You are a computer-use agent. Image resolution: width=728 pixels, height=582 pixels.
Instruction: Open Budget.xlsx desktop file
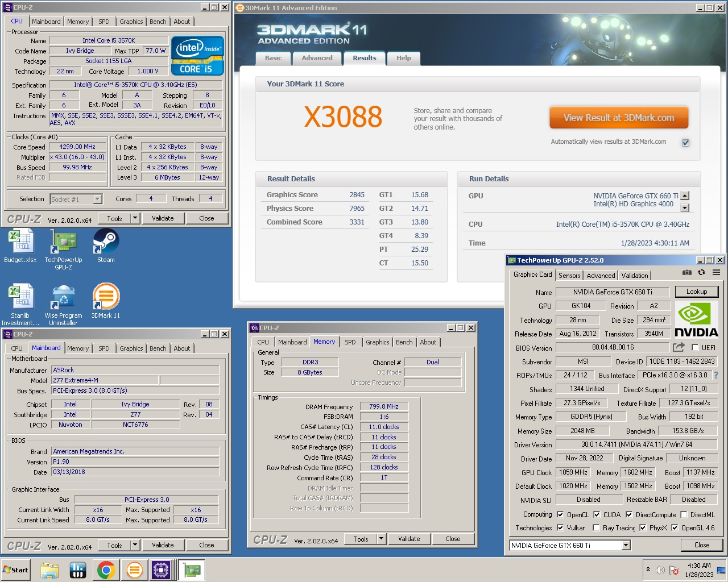(20, 246)
